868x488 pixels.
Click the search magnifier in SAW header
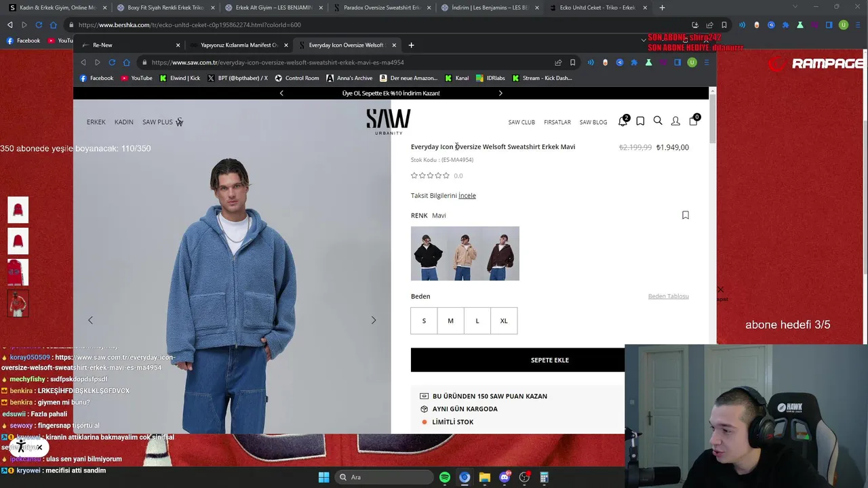click(x=658, y=121)
